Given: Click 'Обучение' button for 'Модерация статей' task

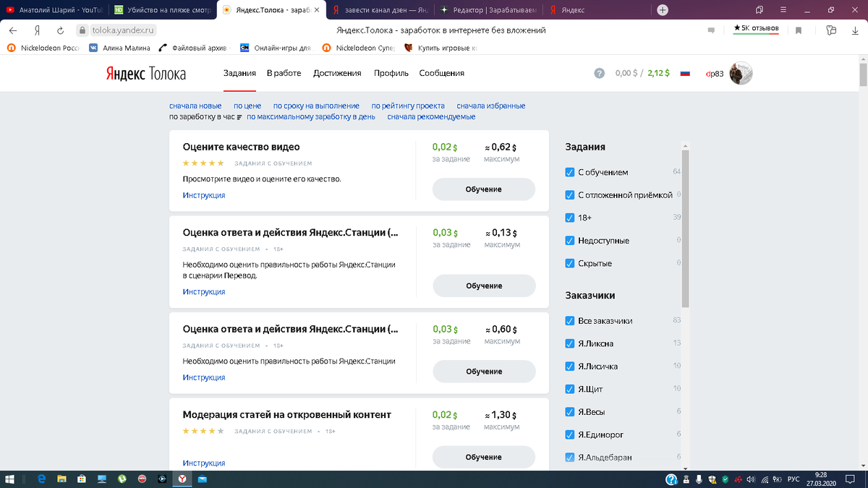Looking at the screenshot, I should (x=484, y=457).
